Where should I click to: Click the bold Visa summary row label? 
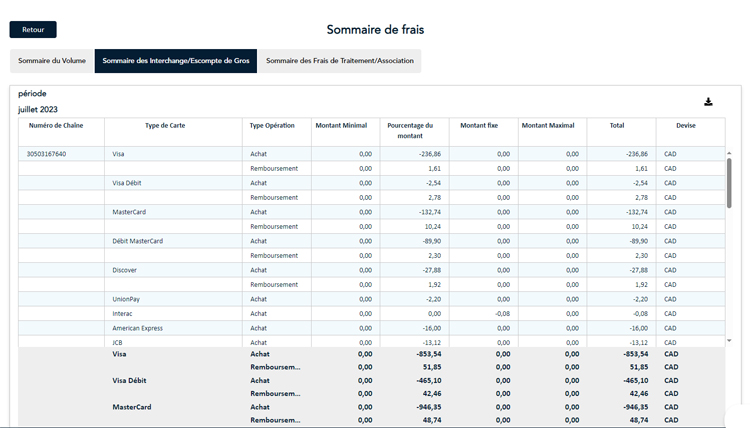(119, 354)
